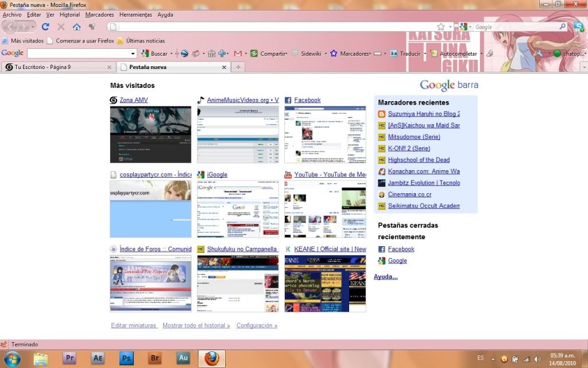Open Cinemania.co.cr bookmark link
Image resolution: width=588 pixels, height=368 pixels.
[x=409, y=194]
